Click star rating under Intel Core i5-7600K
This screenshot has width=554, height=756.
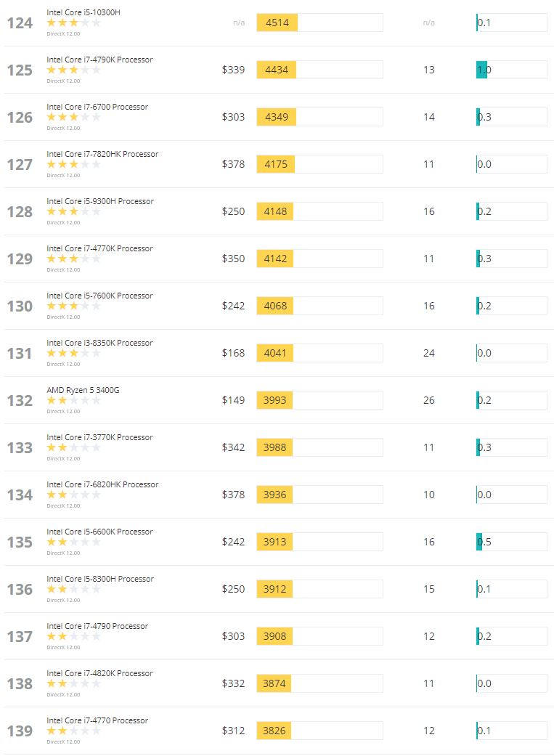73,306
